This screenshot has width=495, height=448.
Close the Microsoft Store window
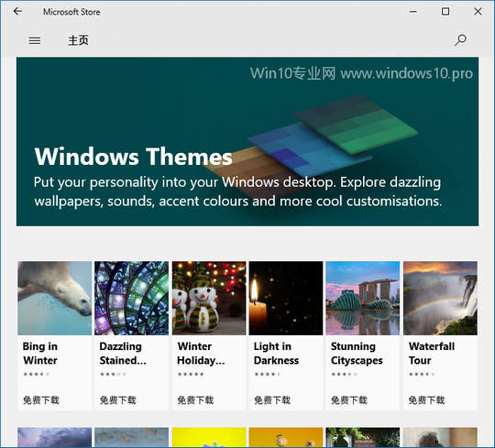coord(478,12)
